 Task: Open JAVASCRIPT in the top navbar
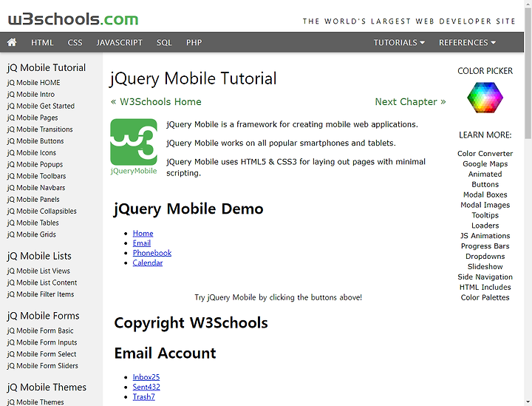tap(120, 42)
